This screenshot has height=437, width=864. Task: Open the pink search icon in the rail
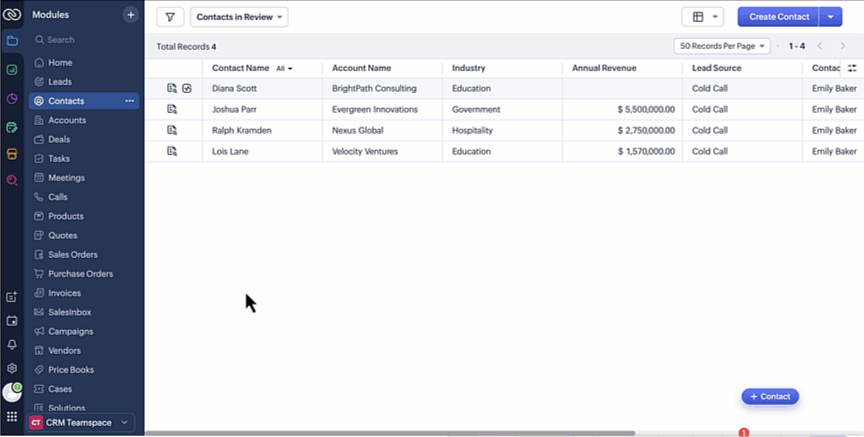pyautogui.click(x=12, y=180)
